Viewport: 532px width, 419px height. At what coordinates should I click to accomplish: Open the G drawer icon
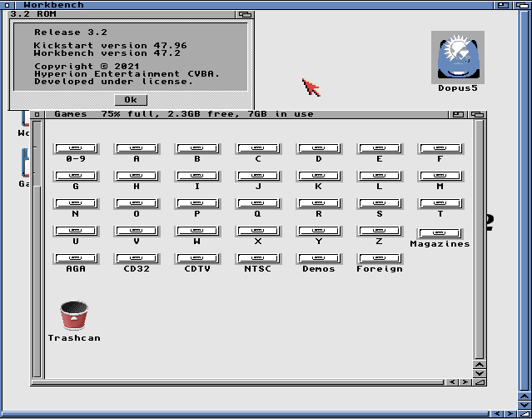click(x=76, y=176)
